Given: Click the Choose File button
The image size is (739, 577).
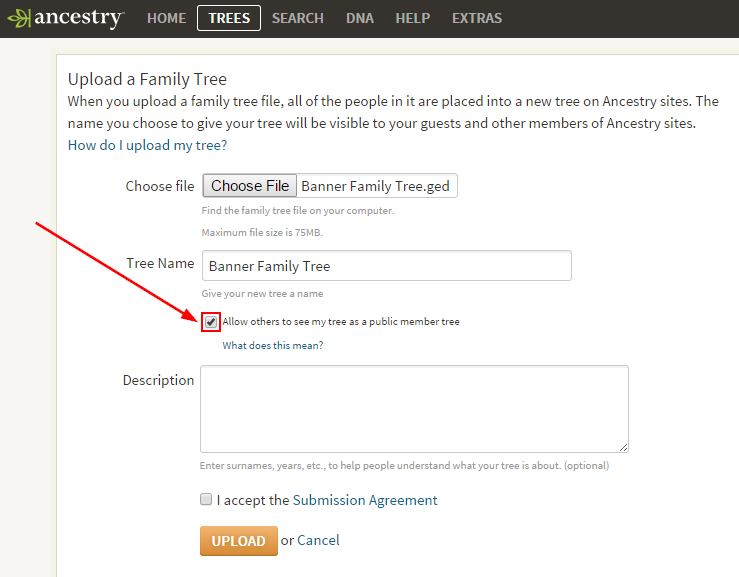Looking at the screenshot, I should (250, 186).
